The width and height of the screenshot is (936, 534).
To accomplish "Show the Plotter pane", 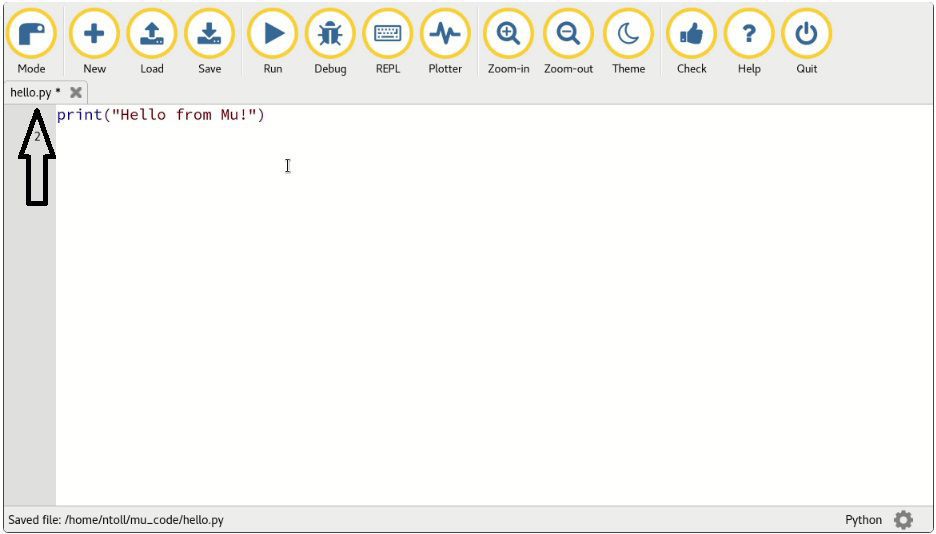I will pos(445,42).
